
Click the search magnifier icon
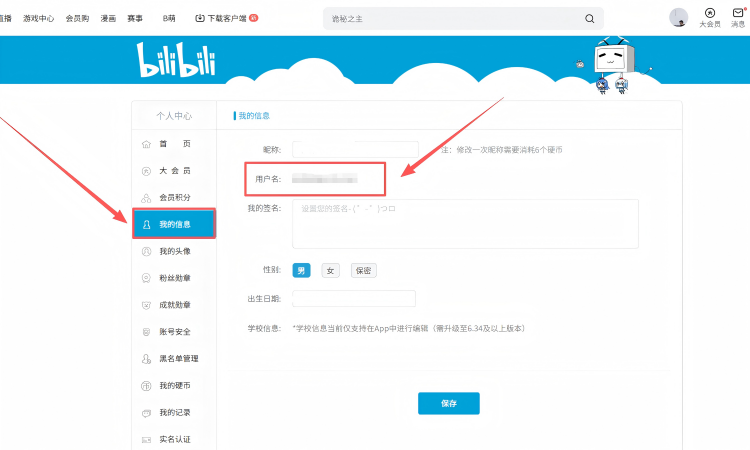tap(589, 19)
